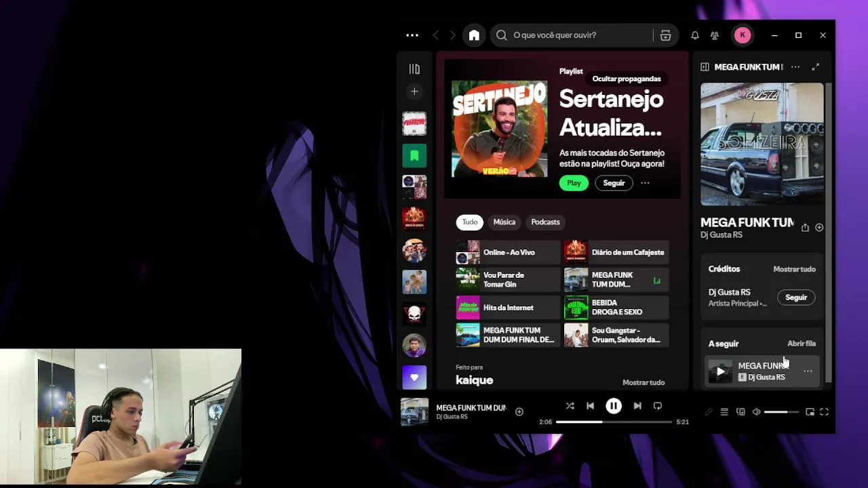Viewport: 868px width, 488px height.
Task: Open 'Vou Parar de Tomar Gin' tile
Action: tap(508, 280)
